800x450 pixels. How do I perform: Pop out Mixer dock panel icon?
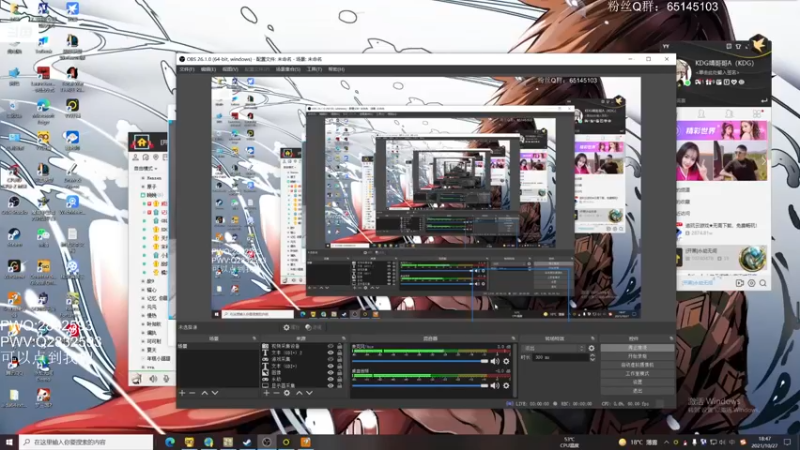click(514, 339)
